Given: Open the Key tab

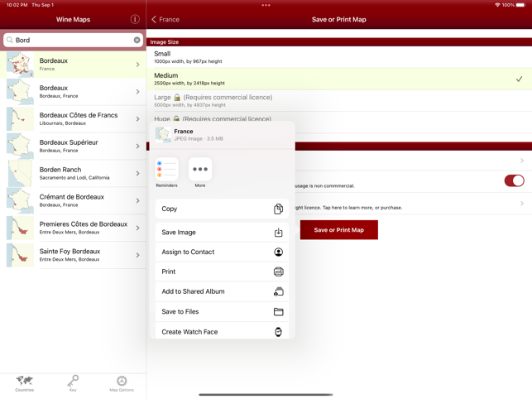Looking at the screenshot, I should pos(73,383).
